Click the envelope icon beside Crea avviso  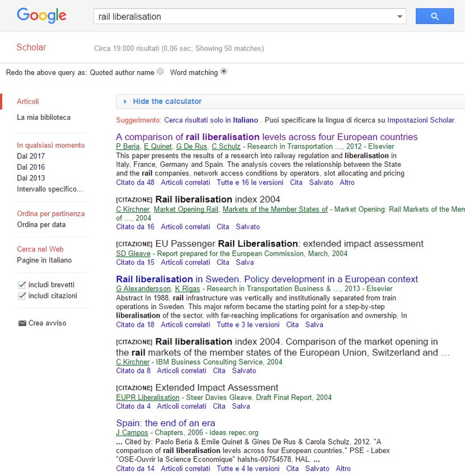[x=22, y=323]
